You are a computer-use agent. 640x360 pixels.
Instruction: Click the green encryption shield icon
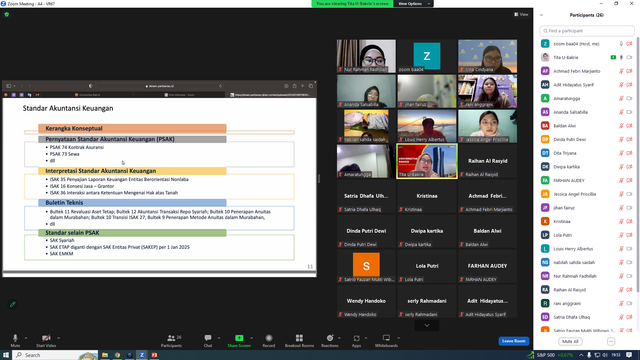pos(7,14)
